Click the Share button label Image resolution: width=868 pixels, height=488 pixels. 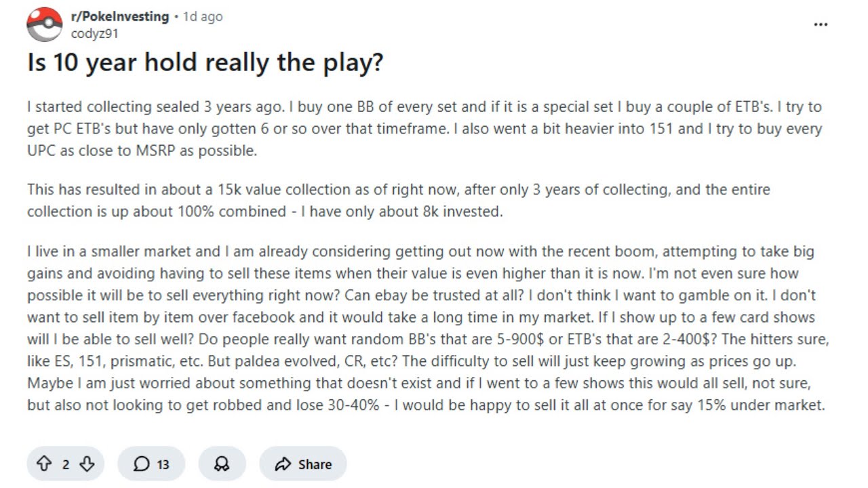pos(315,464)
